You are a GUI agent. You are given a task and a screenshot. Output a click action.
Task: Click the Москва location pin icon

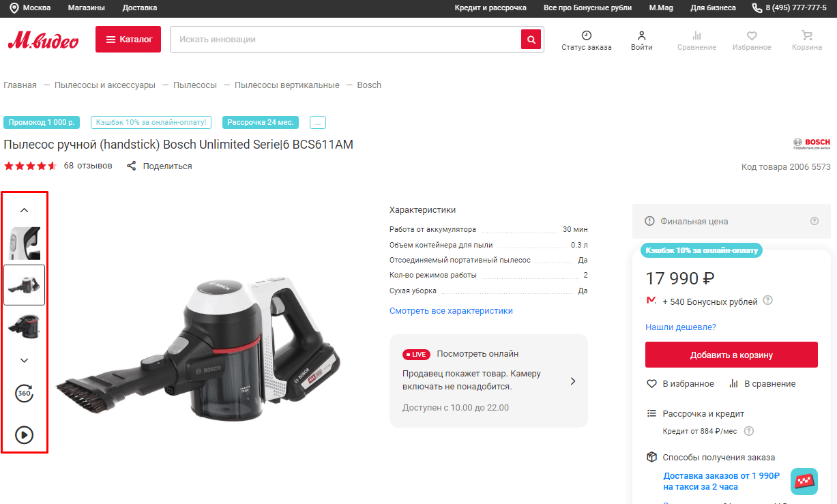point(14,8)
